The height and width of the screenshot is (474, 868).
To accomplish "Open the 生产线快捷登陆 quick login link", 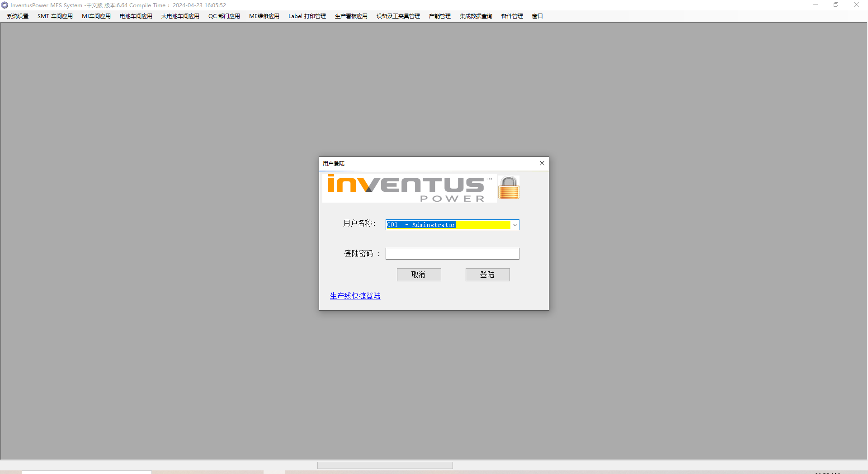I will (355, 296).
